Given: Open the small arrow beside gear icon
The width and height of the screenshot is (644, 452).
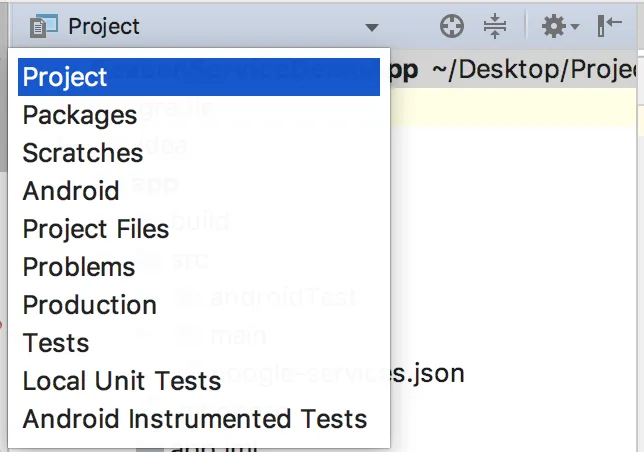Looking at the screenshot, I should [575, 28].
